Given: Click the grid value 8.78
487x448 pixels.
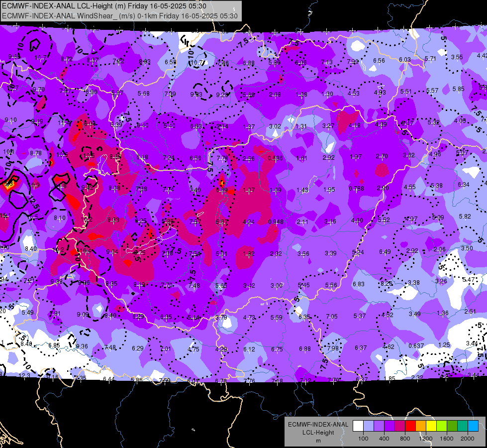Looking at the screenshot, I should click(x=36, y=153).
